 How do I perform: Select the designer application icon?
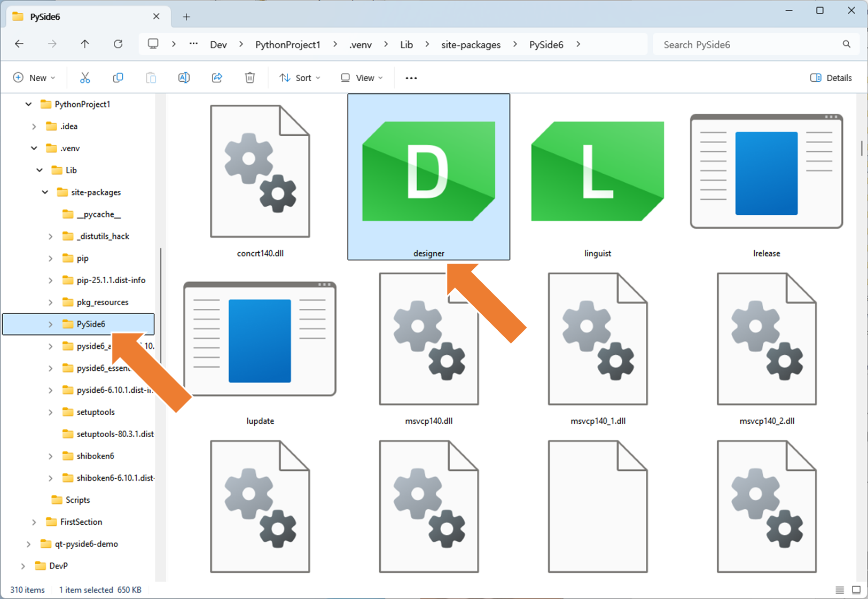coord(428,171)
